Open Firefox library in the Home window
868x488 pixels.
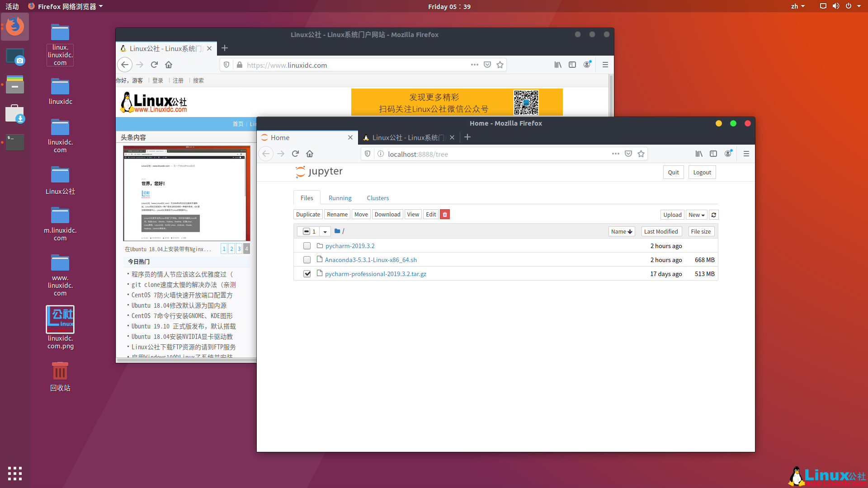tap(699, 154)
